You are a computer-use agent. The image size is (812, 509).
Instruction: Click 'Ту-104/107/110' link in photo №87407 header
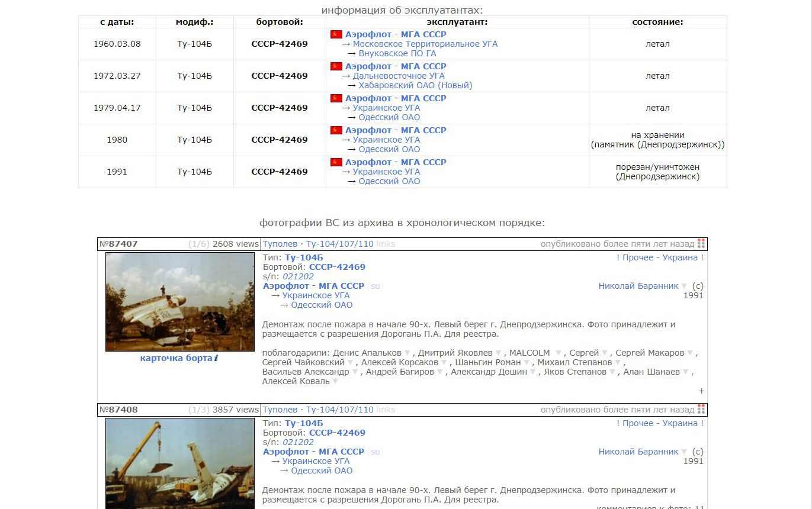click(x=339, y=244)
